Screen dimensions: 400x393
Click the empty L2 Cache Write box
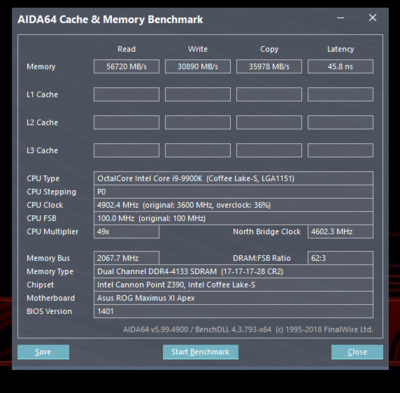point(198,123)
